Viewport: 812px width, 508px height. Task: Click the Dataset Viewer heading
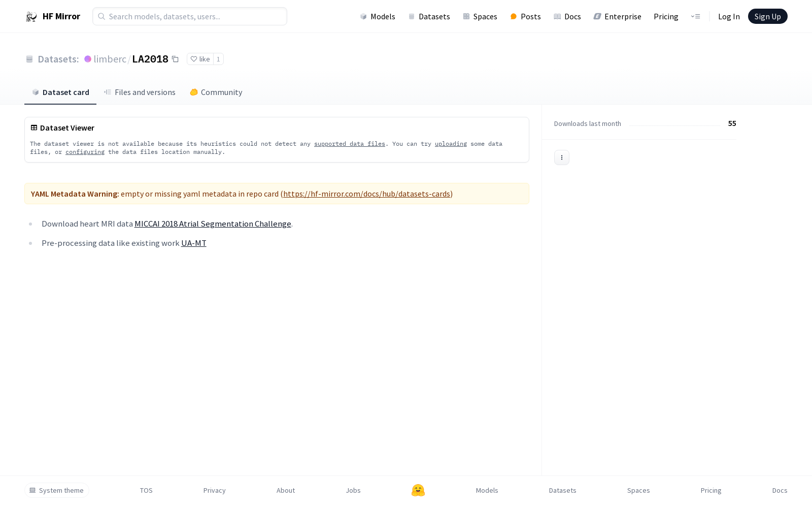tap(67, 128)
